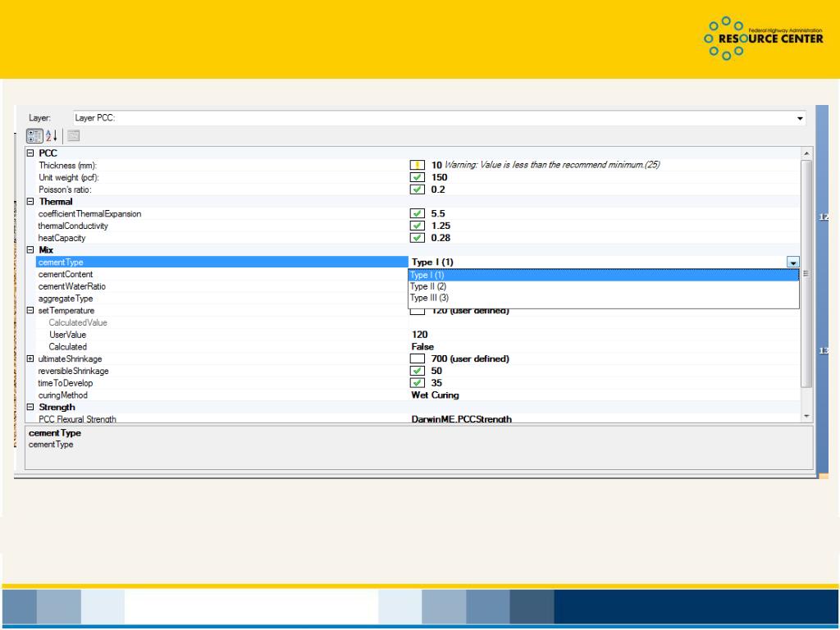This screenshot has height=630, width=840.
Task: Collapse the Thermal category
Action: (30, 202)
